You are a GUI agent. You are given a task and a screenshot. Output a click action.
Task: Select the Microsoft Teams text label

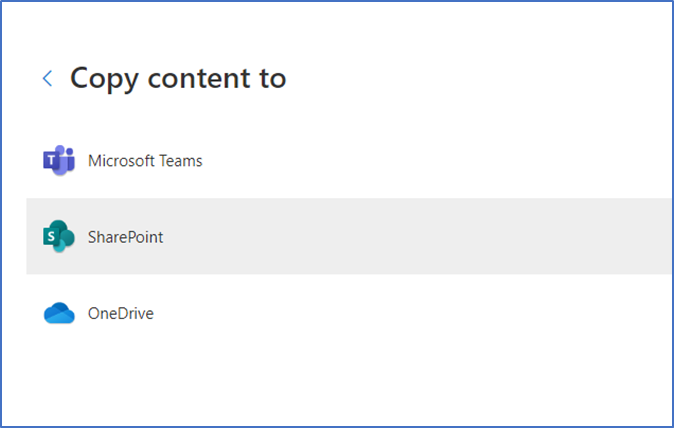coord(145,161)
